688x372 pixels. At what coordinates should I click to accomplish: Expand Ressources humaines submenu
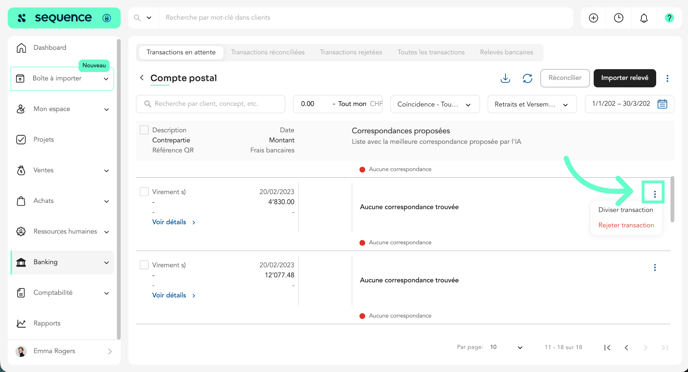tap(106, 232)
